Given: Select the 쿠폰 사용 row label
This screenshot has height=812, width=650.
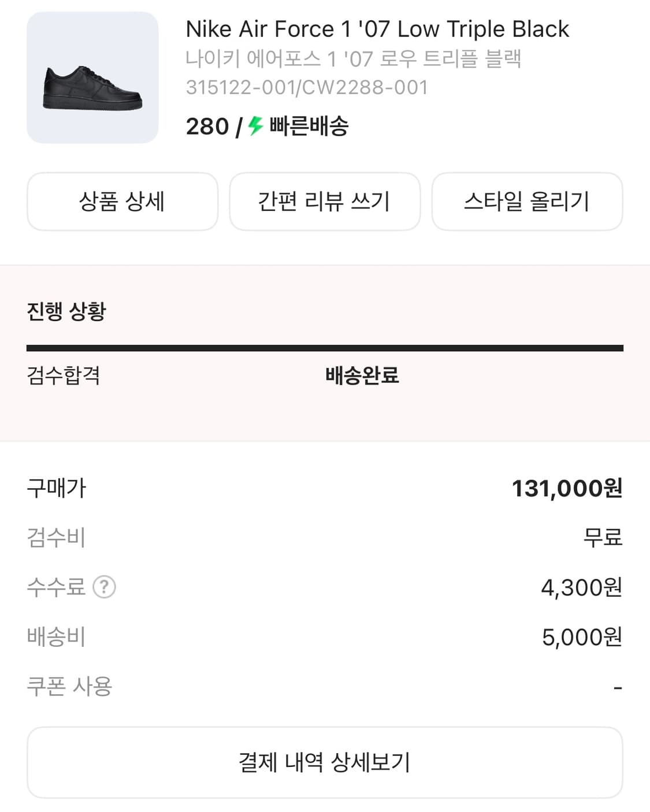Looking at the screenshot, I should pos(69,686).
